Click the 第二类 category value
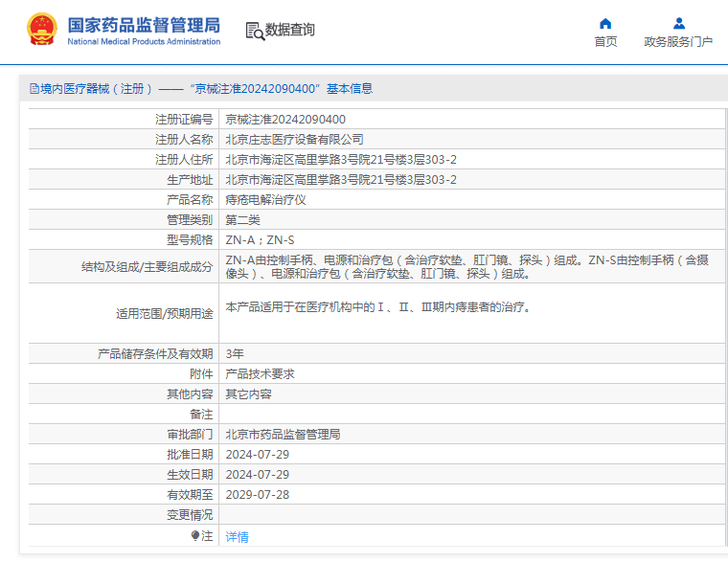Image resolution: width=728 pixels, height=562 pixels. point(242,220)
